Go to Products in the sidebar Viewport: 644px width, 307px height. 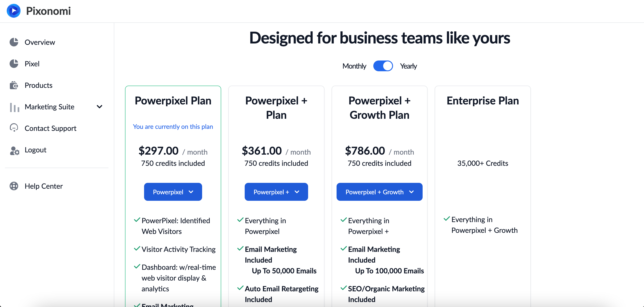click(x=39, y=85)
